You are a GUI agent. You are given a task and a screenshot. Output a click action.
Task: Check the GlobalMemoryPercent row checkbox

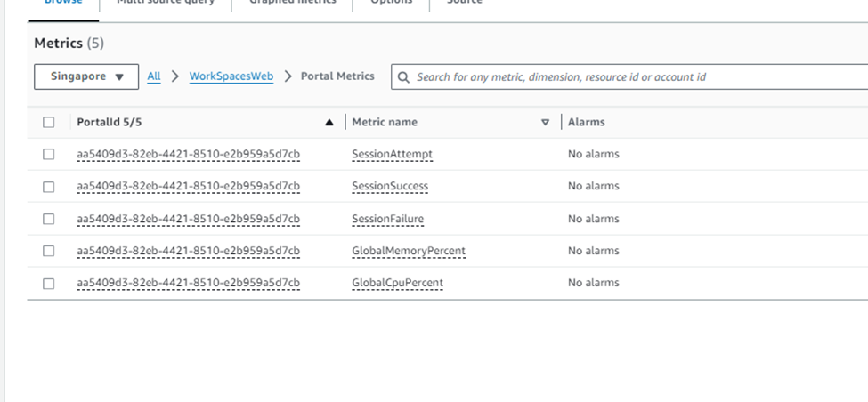click(49, 251)
